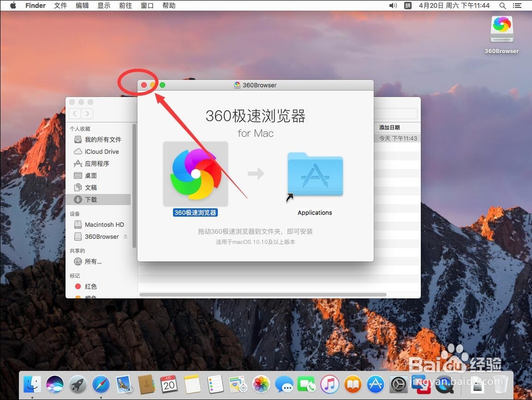Launch Siri from the Dock
Viewport: 532px width, 400px height.
(x=55, y=385)
